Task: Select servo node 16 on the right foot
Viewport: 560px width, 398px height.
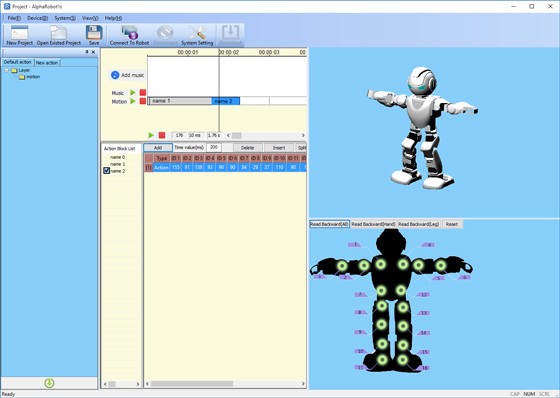Action: 402,360
